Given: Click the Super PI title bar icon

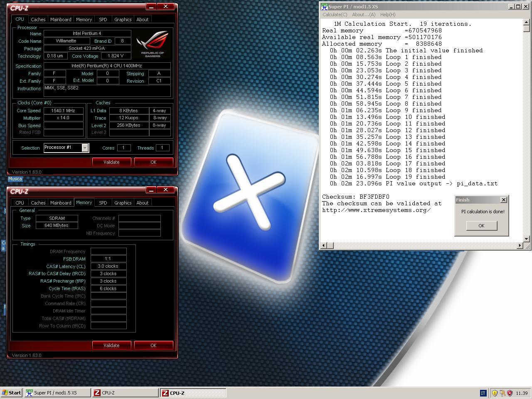Looking at the screenshot, I should tap(324, 7).
